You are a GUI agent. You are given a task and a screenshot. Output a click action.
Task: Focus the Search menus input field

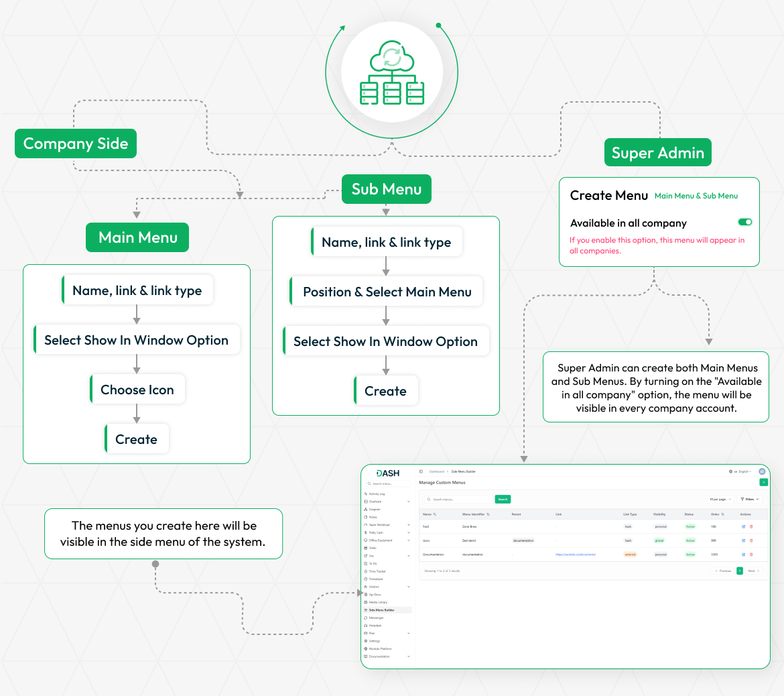pyautogui.click(x=459, y=500)
